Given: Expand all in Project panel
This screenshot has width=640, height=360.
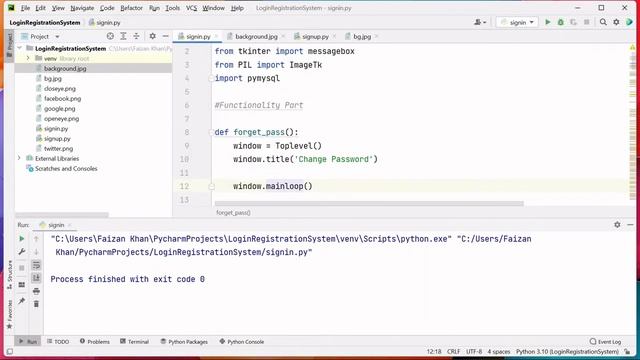Looking at the screenshot, I should tap(123, 36).
